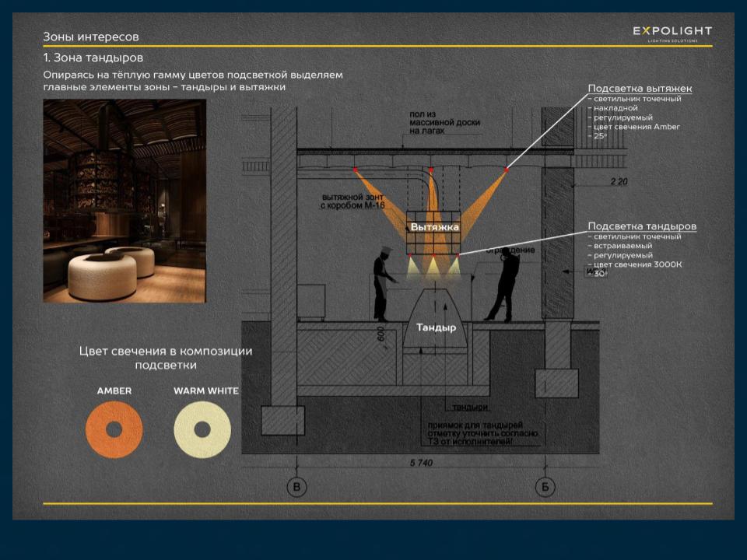The width and height of the screenshot is (747, 560).
Task: Pick the WARM WHITE color ring
Action: 202,429
